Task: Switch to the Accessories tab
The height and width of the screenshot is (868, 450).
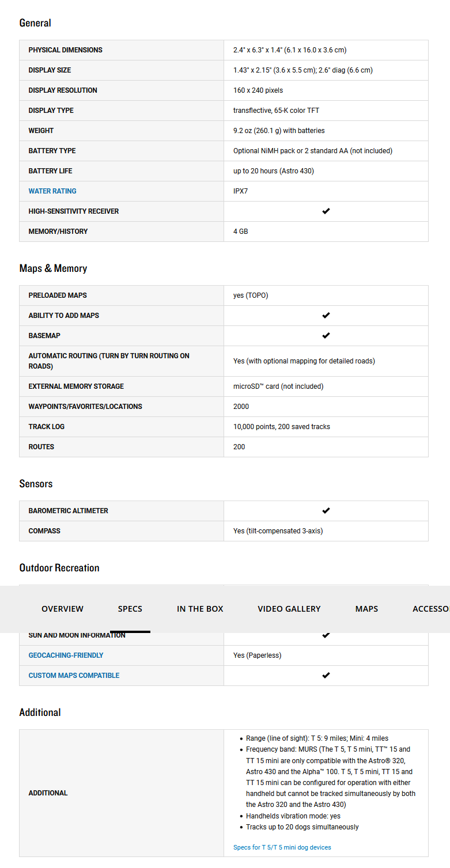Action: pos(431,609)
